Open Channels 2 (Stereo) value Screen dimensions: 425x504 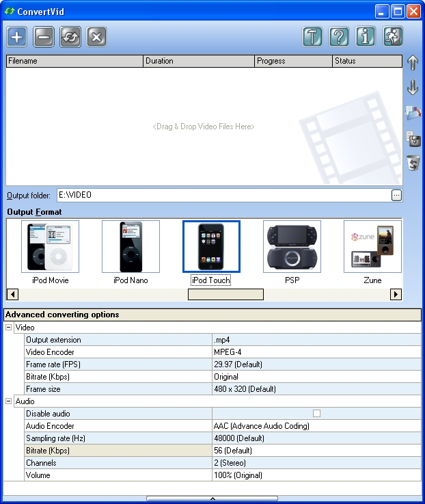[316, 463]
